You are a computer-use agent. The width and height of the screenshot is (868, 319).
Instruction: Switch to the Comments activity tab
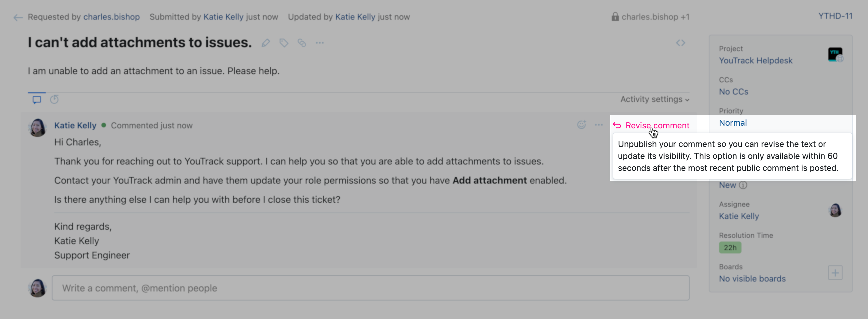[37, 100]
